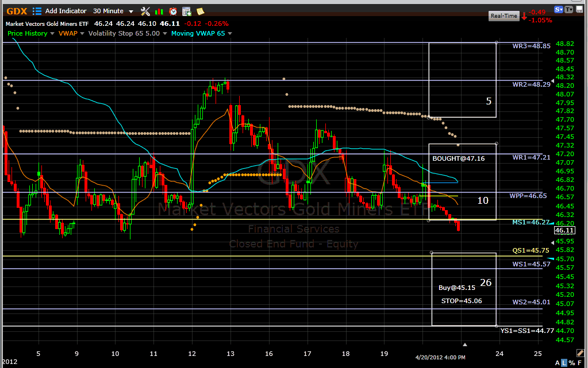The height and width of the screenshot is (368, 588).
Task: Click the number 5 annotation in upper box
Action: [x=489, y=101]
